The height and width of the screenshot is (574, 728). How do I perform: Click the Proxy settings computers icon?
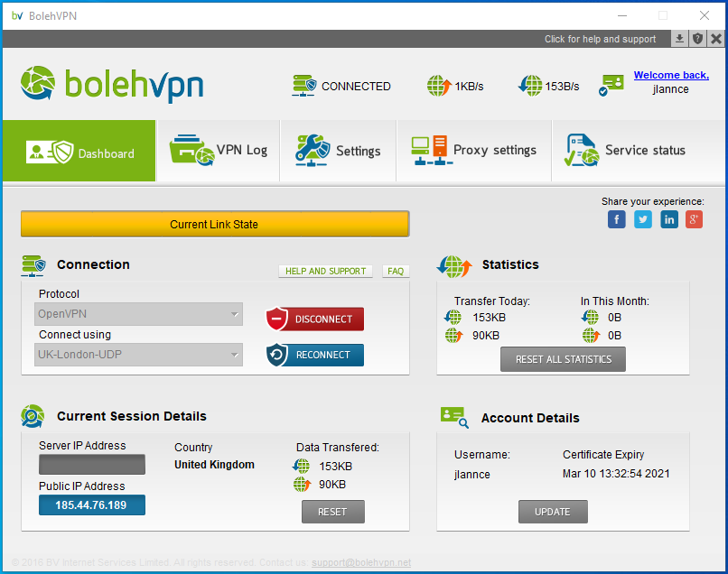(x=431, y=151)
